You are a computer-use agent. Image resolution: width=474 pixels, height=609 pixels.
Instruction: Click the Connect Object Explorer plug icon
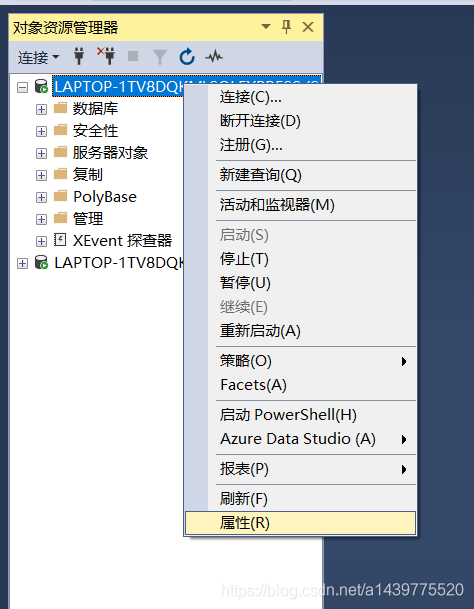click(79, 56)
